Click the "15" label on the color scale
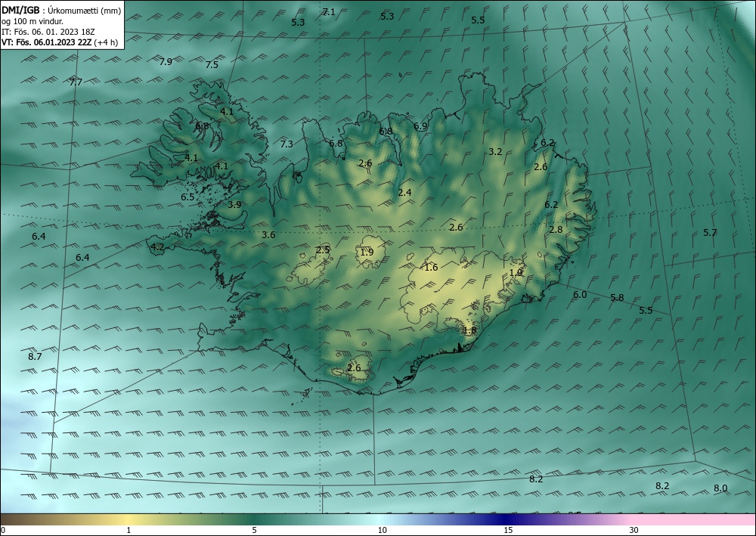 (508, 531)
